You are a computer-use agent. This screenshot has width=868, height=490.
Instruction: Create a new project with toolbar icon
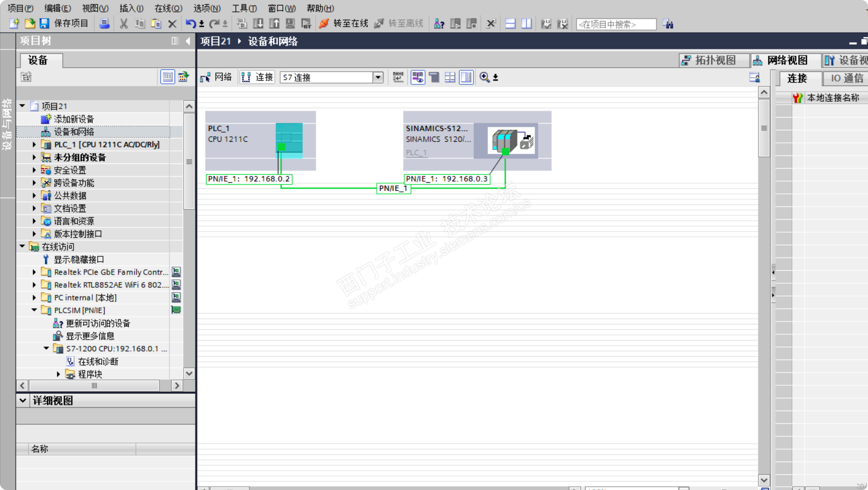pyautogui.click(x=14, y=24)
